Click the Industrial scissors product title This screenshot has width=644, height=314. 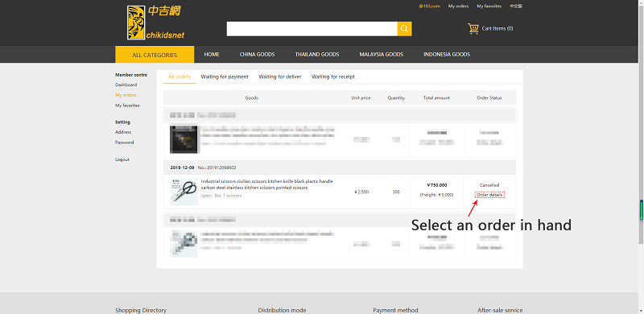coord(267,184)
